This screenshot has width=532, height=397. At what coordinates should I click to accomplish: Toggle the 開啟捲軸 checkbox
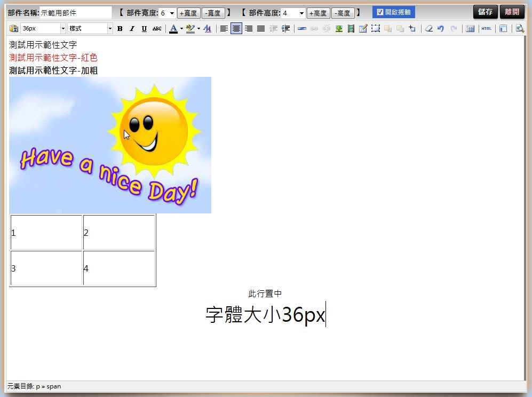tap(380, 12)
